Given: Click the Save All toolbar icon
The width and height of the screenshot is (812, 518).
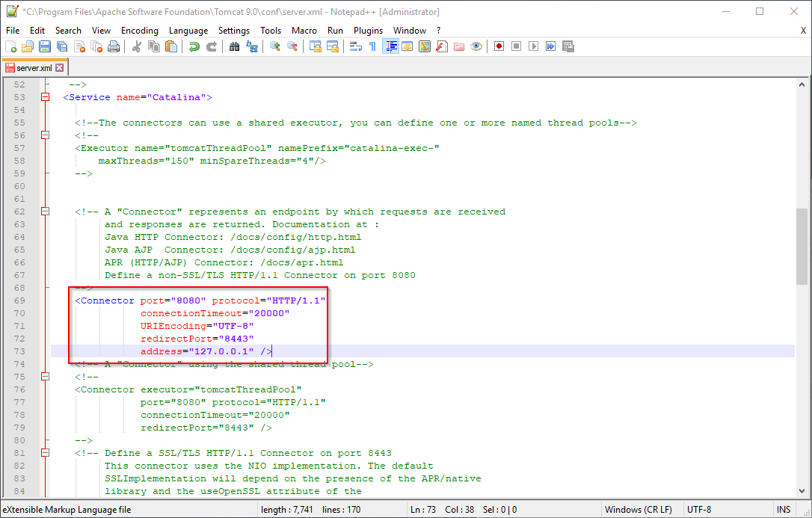Looking at the screenshot, I should click(x=62, y=46).
